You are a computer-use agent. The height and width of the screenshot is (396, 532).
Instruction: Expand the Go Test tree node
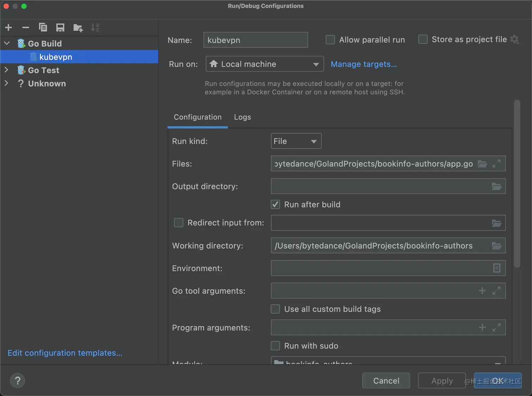click(6, 70)
